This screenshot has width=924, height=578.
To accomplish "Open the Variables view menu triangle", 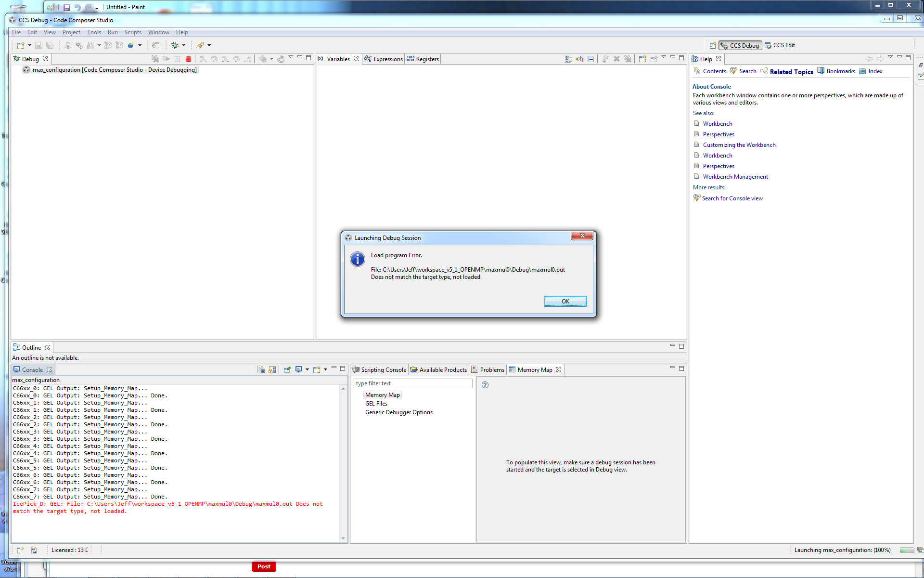I will (664, 57).
